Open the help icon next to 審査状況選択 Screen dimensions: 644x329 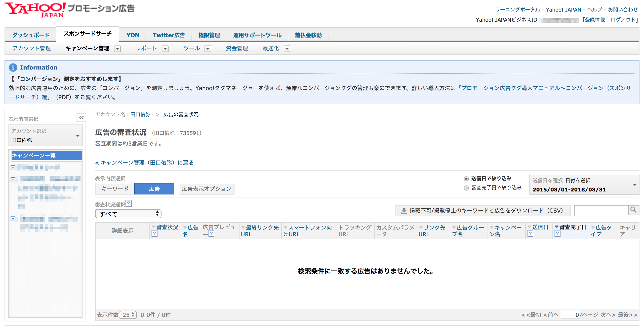(129, 203)
